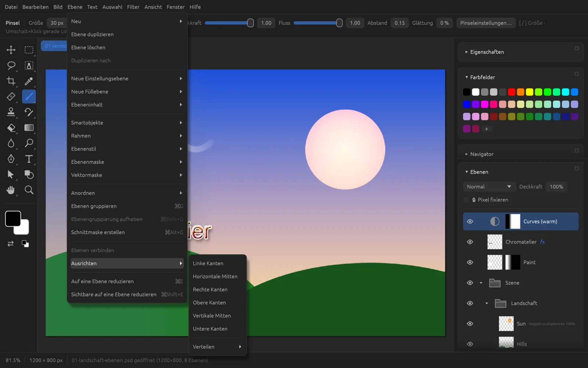Enable the Pixel fixieren checkbox
The height and width of the screenshot is (368, 588).
(466, 200)
